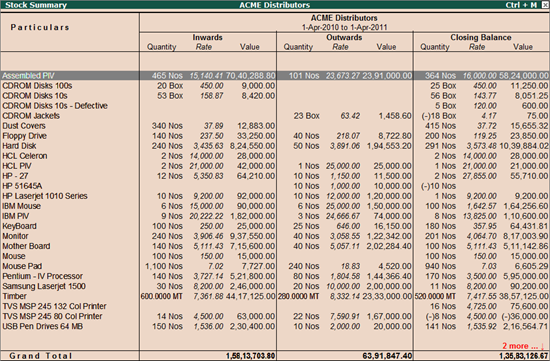
Task: Open the CDROM Disks 10s item
Action: click(35, 96)
